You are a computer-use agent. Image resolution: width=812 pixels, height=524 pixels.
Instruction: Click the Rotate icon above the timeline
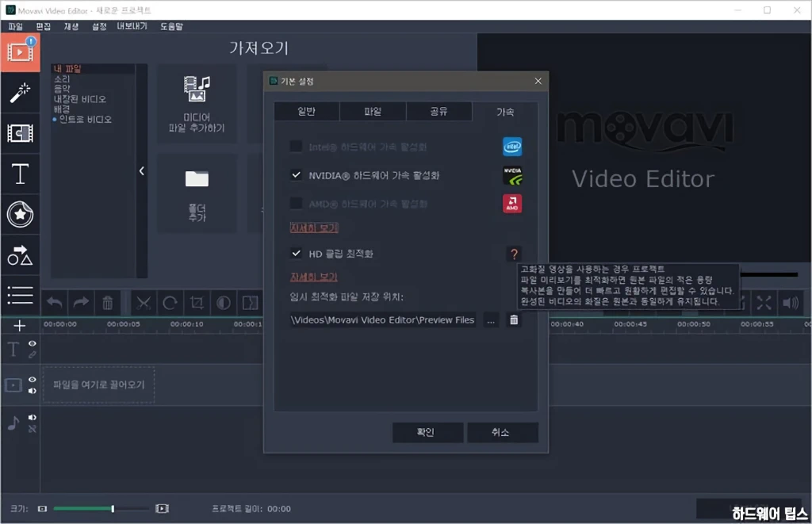171,302
